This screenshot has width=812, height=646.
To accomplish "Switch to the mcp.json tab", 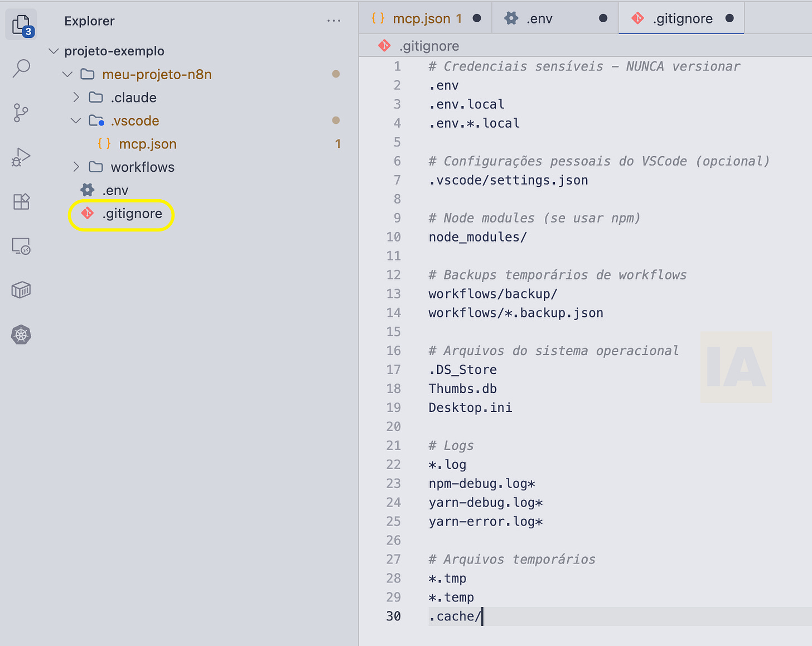I will (x=424, y=18).
